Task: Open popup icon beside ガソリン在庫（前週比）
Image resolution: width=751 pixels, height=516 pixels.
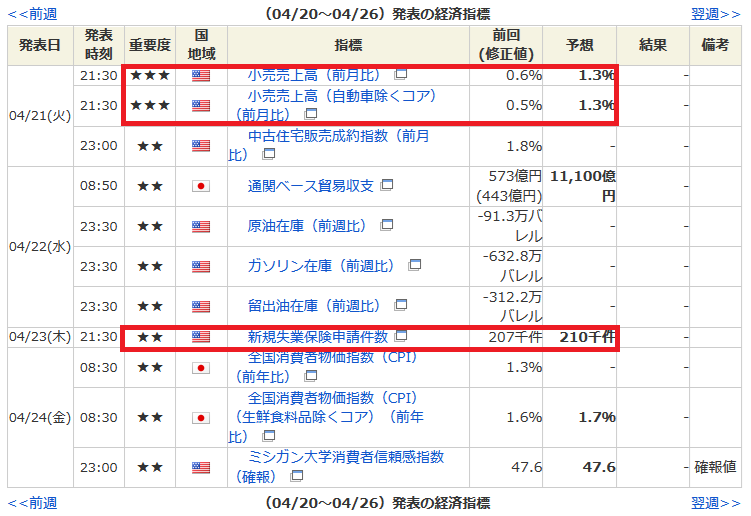Action: coord(415,265)
